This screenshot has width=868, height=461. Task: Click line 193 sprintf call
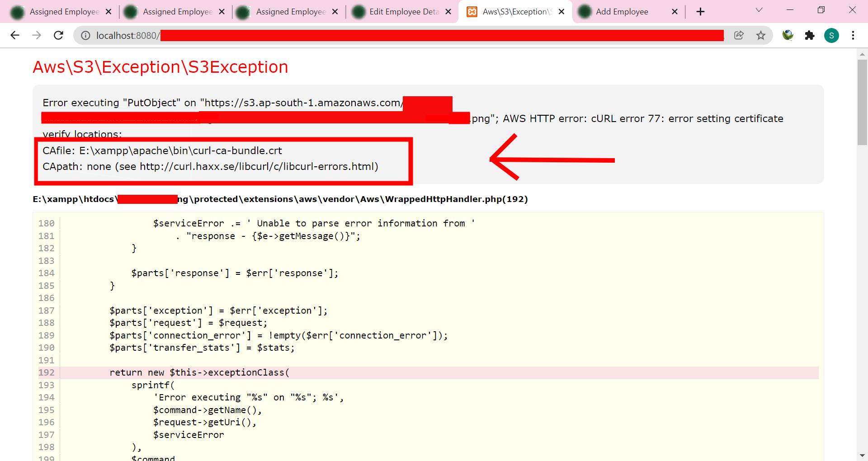(x=153, y=385)
